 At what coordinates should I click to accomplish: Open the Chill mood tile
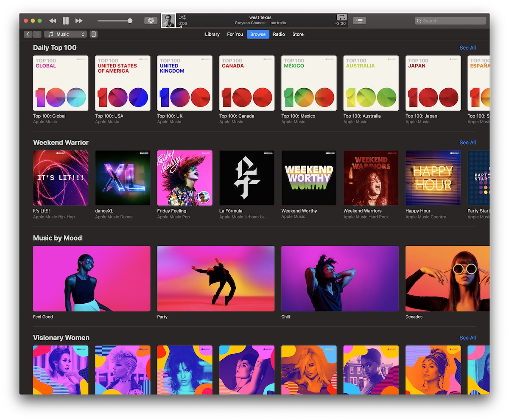[x=340, y=279]
